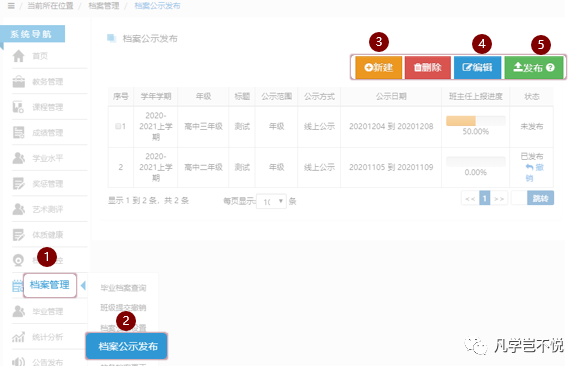Image resolution: width=582 pixels, height=371 pixels.
Task: Click the date cell 20201204 到 20201208
Action: (x=391, y=127)
